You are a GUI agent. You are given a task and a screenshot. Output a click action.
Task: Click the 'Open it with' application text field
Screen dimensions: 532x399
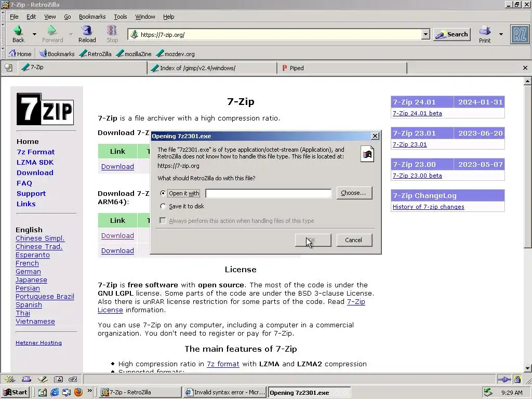click(269, 193)
